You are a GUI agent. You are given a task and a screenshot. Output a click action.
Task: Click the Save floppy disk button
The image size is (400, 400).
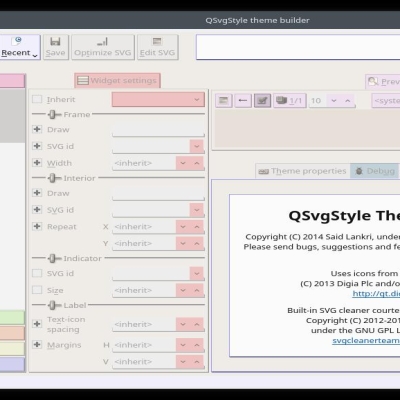click(55, 47)
